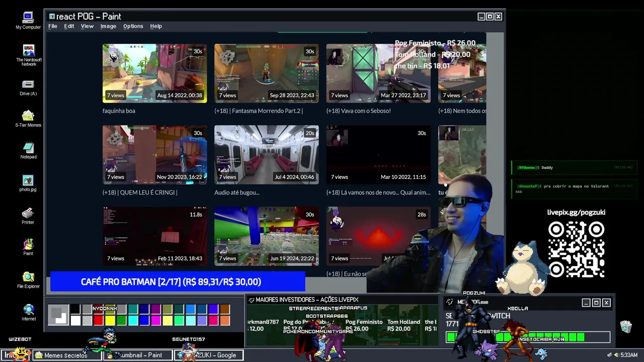Play the clip thumbnail dated Aug 14 2022
644x362 pixels.
(154, 73)
